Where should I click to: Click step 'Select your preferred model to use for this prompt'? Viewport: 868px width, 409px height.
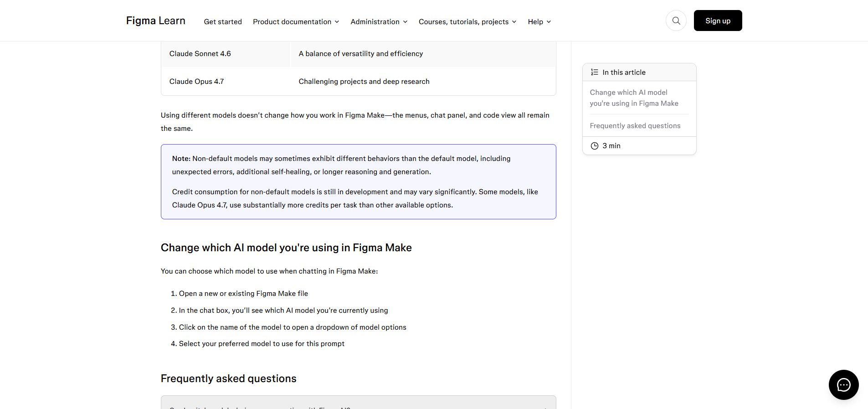[x=262, y=344]
